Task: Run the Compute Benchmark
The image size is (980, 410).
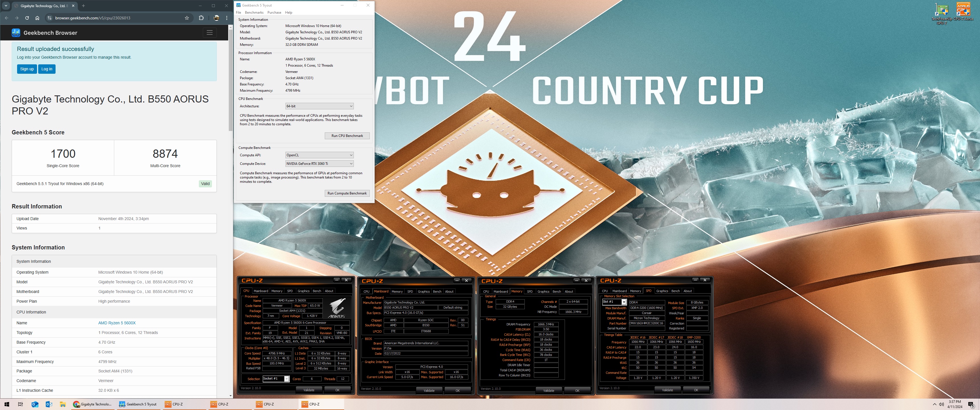Action: tap(347, 193)
